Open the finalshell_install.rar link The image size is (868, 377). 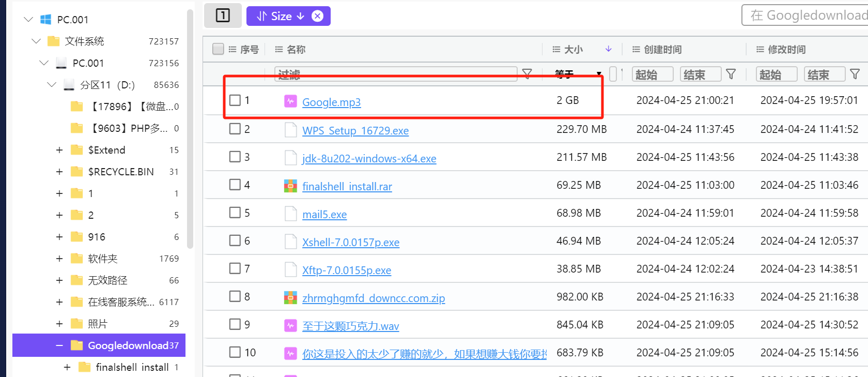(347, 187)
